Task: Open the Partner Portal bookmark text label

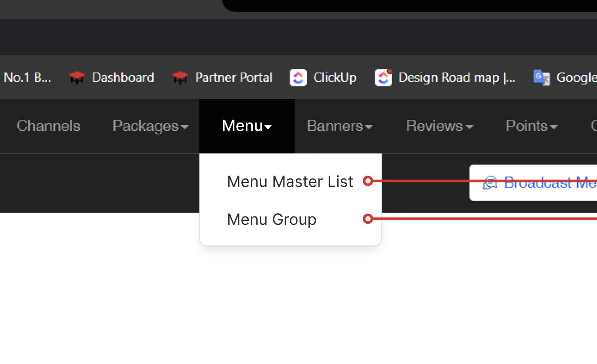Action: 233,78
